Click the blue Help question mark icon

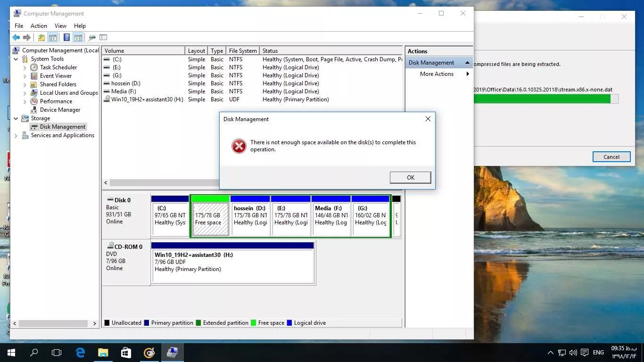[x=66, y=38]
